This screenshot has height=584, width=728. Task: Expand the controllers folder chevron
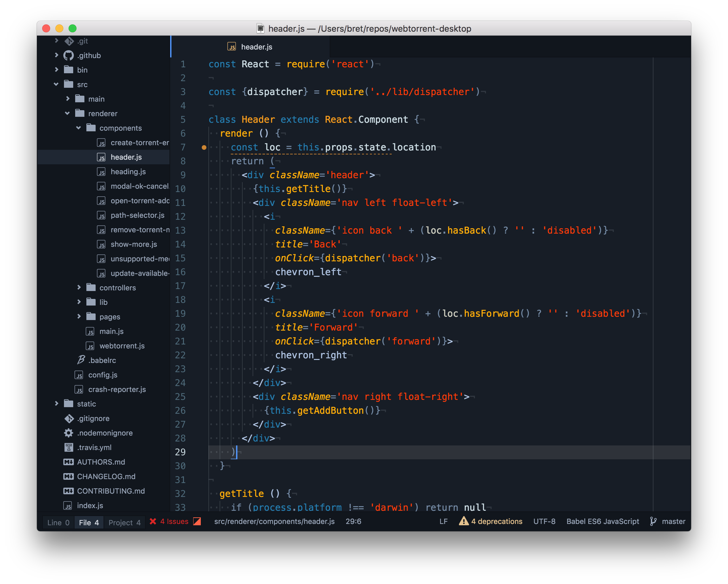[79, 288]
